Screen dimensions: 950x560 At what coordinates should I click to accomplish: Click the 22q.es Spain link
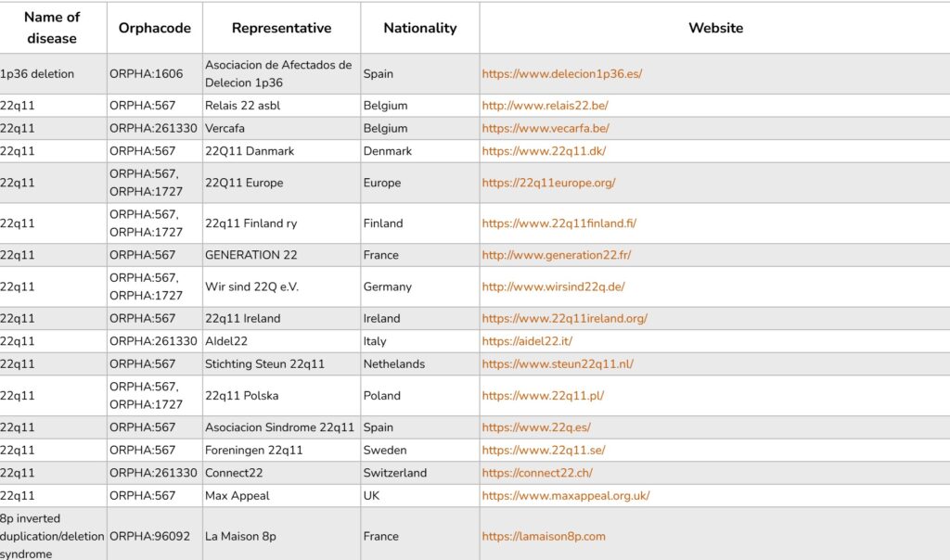click(536, 427)
